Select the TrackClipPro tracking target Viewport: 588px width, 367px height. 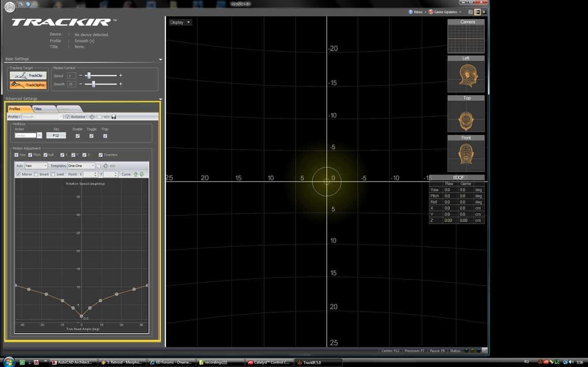click(28, 85)
